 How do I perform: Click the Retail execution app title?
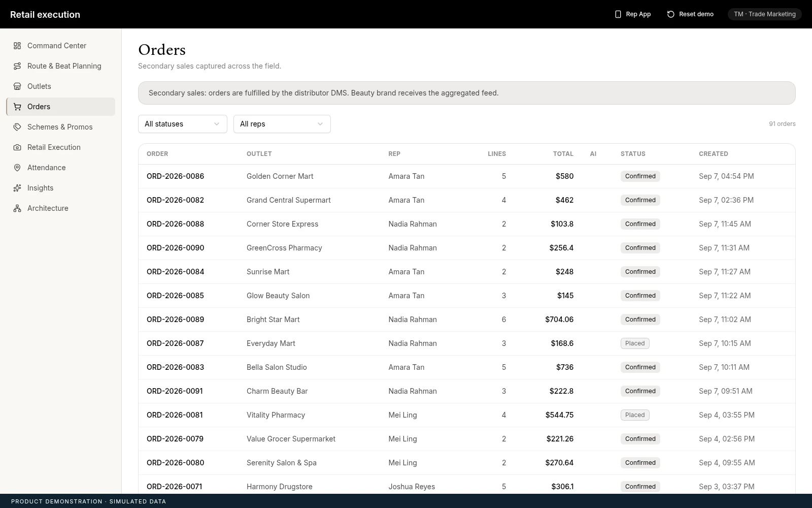pos(45,14)
